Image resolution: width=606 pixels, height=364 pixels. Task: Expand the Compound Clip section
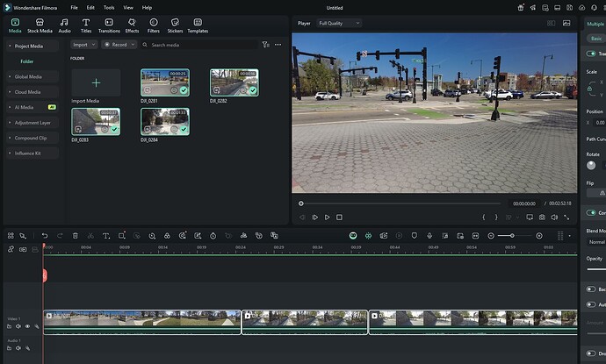(32, 138)
